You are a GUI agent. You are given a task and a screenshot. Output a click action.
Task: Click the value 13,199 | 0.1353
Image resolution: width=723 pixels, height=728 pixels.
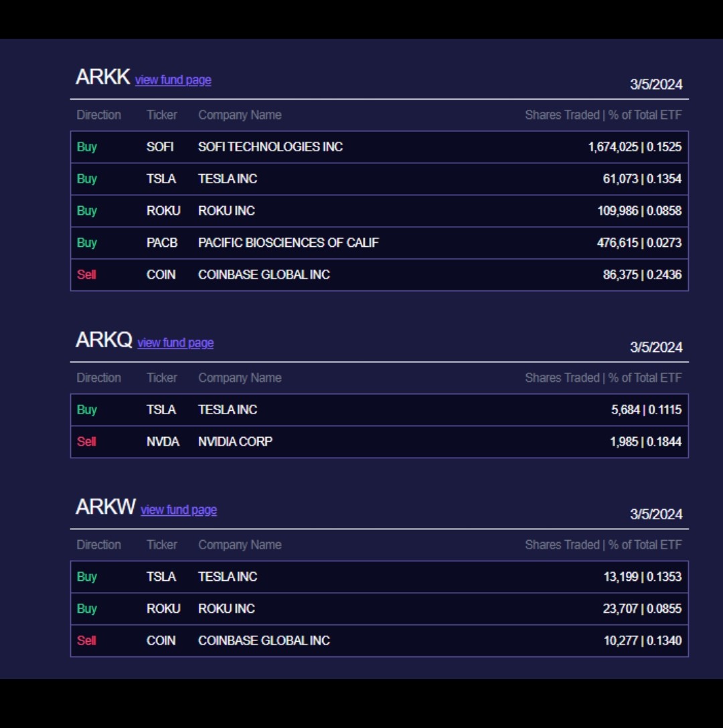tap(643, 577)
